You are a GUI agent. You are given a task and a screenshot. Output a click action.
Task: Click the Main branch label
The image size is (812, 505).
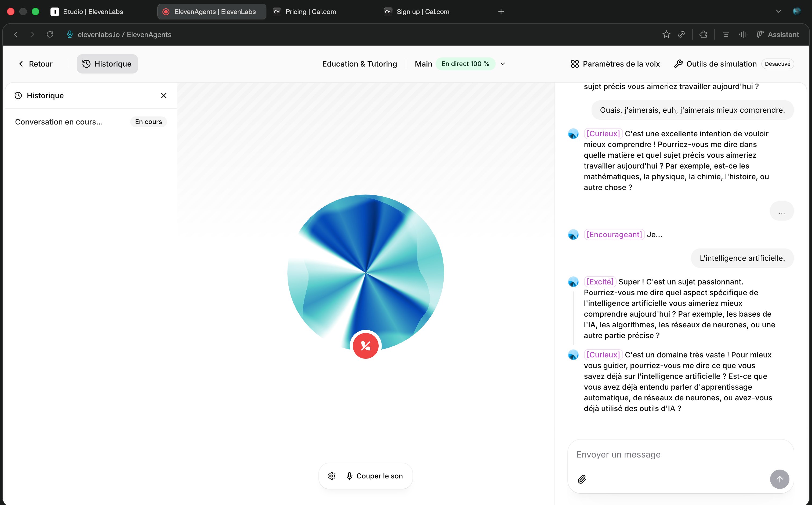[423, 64]
